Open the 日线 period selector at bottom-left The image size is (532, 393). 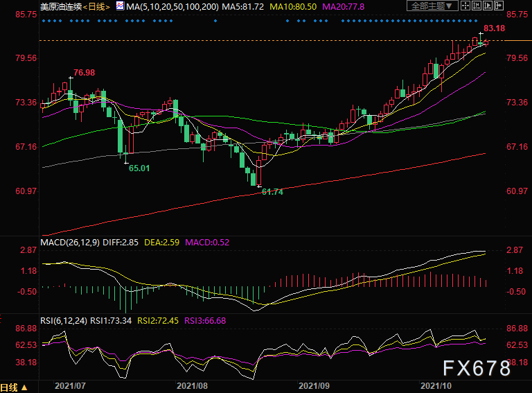tap(14, 387)
